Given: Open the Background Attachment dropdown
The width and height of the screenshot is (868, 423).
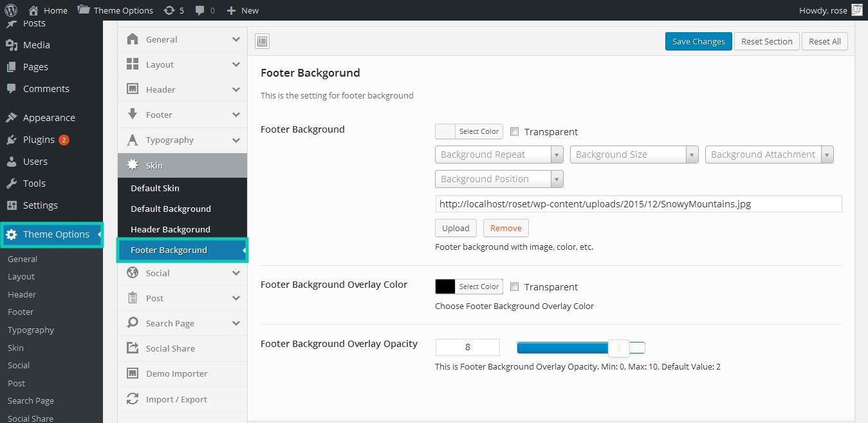Looking at the screenshot, I should coord(770,155).
